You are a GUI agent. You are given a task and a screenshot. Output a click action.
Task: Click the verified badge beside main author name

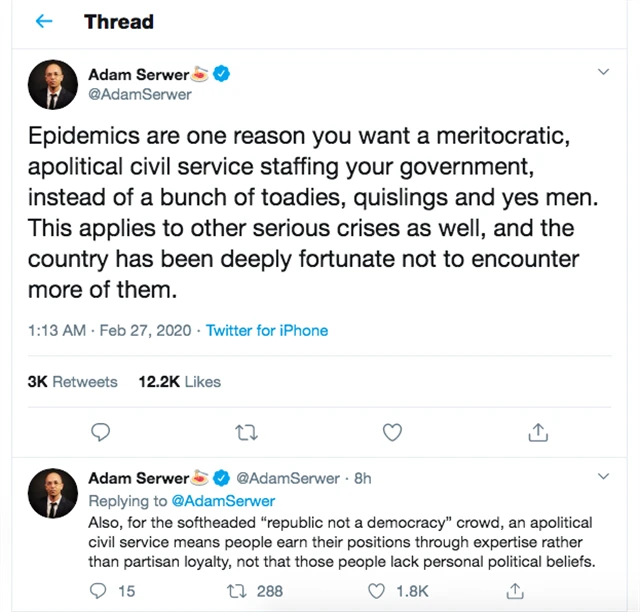pyautogui.click(x=224, y=74)
